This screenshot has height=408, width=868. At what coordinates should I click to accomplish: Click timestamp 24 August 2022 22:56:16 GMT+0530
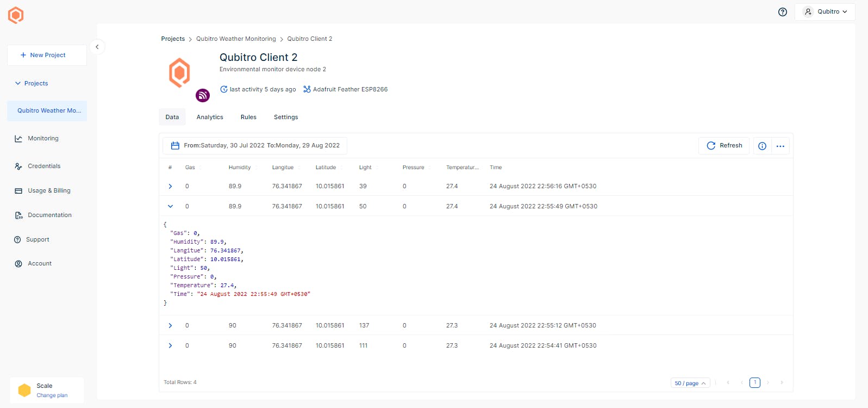(543, 186)
